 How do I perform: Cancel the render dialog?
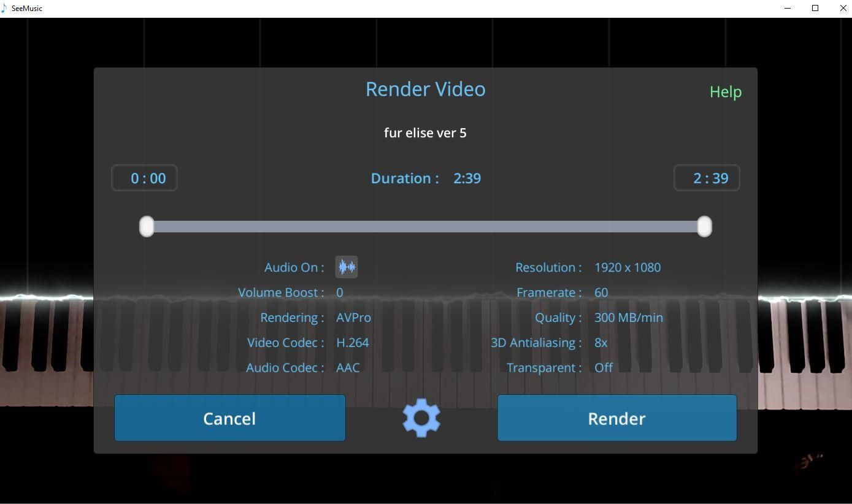(x=230, y=418)
